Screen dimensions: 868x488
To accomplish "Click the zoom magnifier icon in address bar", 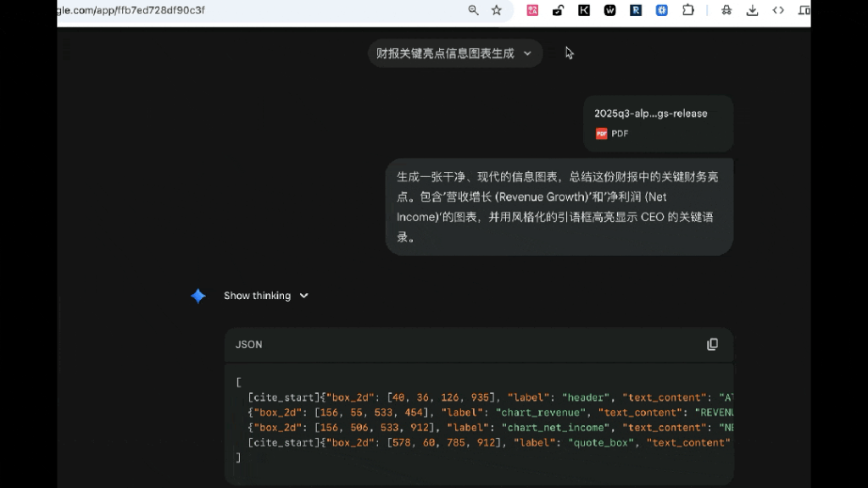I will point(474,10).
